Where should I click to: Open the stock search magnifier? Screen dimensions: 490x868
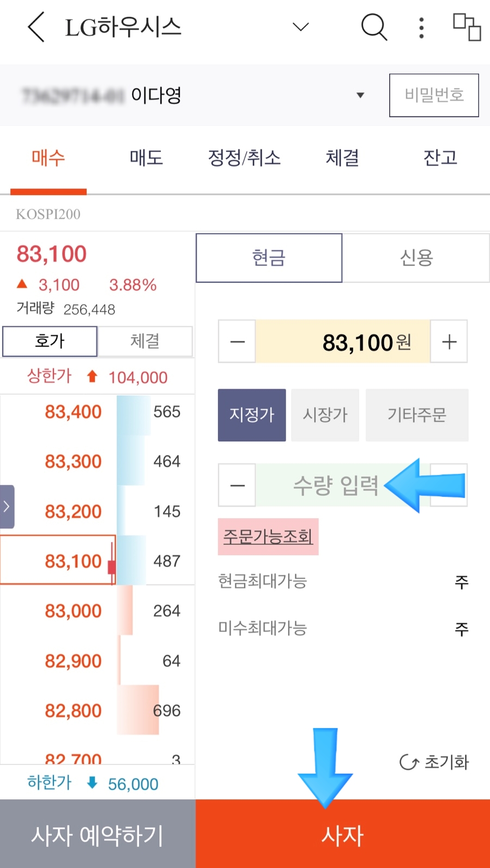(x=374, y=27)
